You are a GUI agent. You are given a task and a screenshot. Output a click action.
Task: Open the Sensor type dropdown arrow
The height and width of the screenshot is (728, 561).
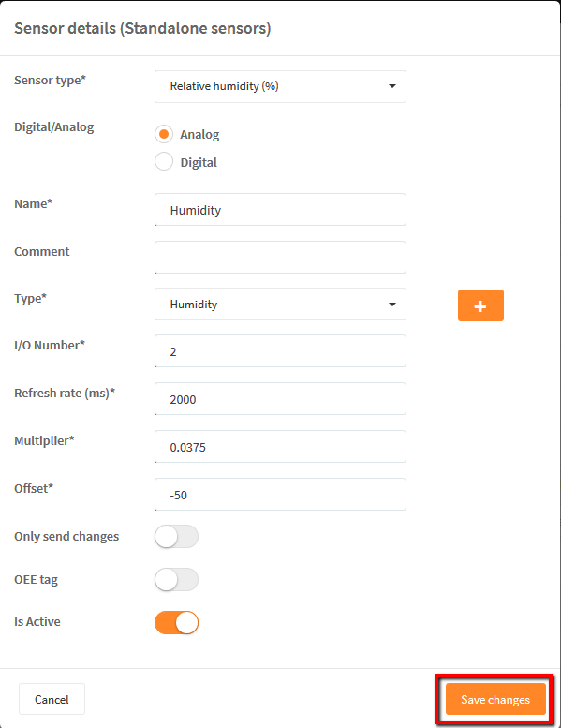pyautogui.click(x=392, y=86)
